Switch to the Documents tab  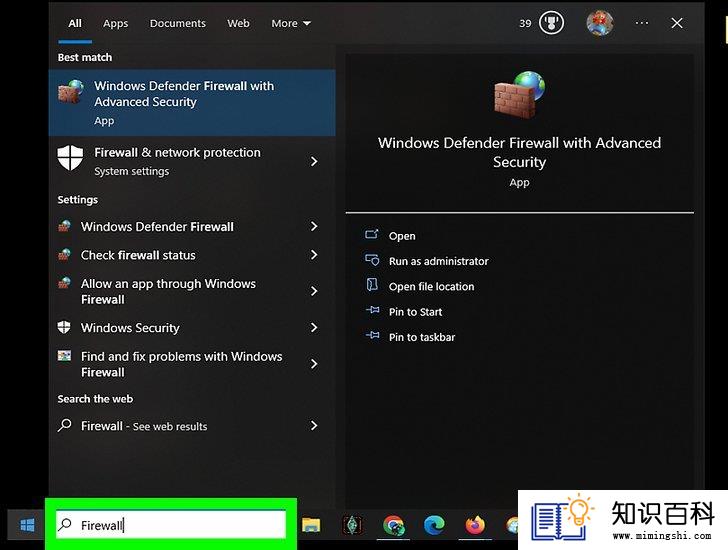pos(178,23)
